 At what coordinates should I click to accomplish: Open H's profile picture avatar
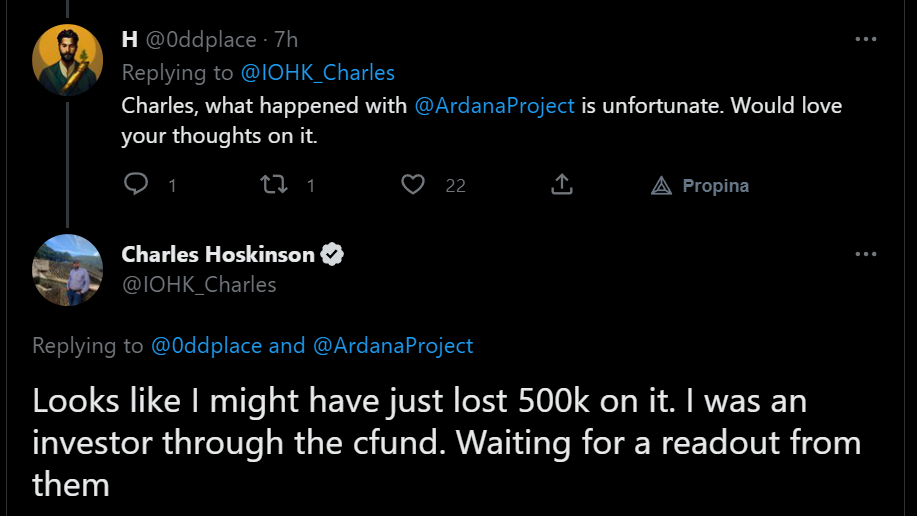click(67, 60)
